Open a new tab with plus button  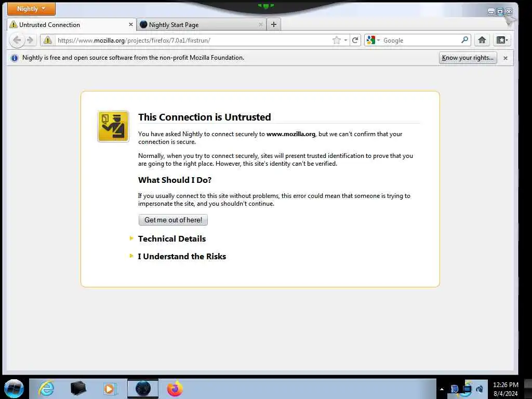tap(274, 24)
